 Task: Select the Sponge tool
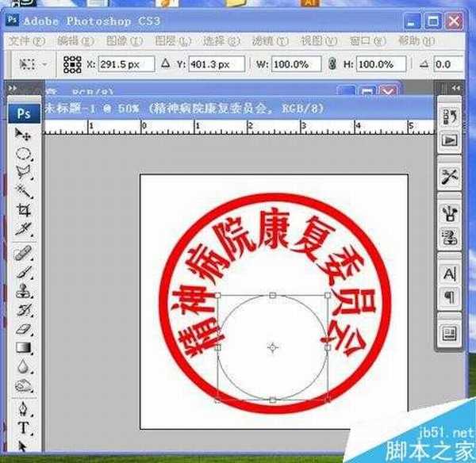pos(24,386)
